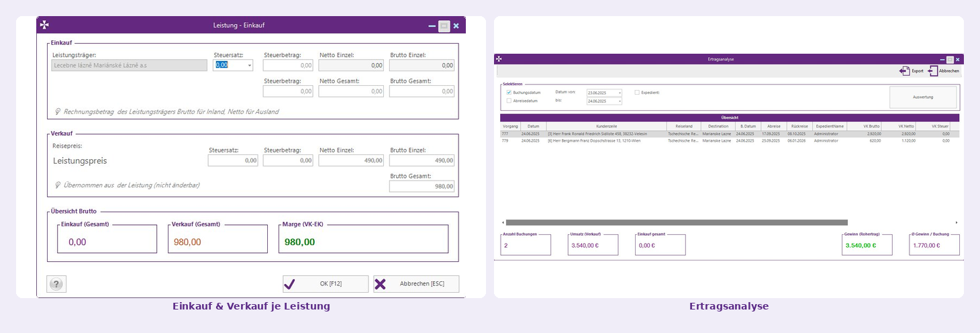Click the app logo in Ertragsanalyse title bar
Image resolution: width=980 pixels, height=333 pixels.
coord(499,59)
